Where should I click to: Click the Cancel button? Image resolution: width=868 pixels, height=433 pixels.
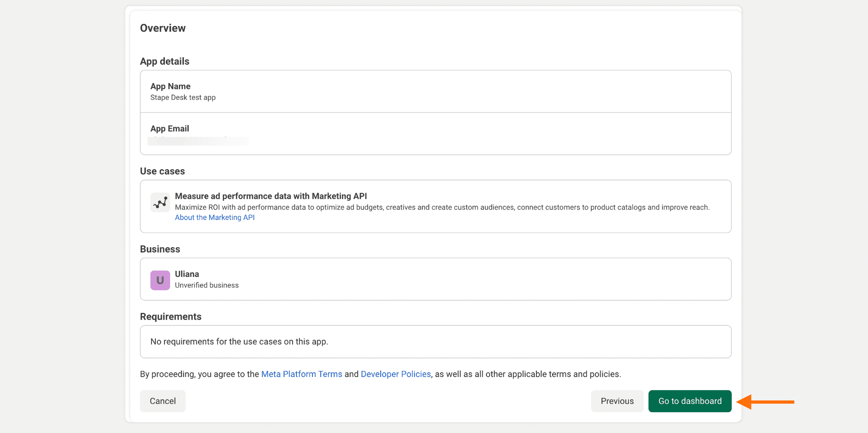pyautogui.click(x=162, y=401)
